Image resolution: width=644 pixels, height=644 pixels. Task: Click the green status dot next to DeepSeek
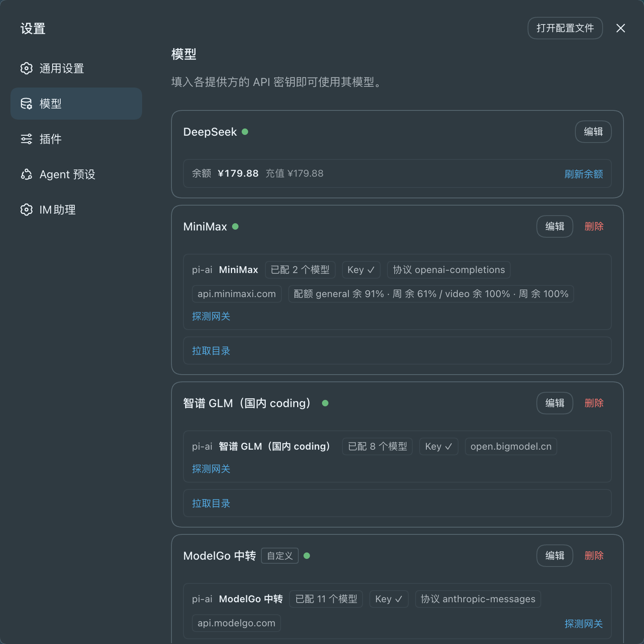[245, 132]
